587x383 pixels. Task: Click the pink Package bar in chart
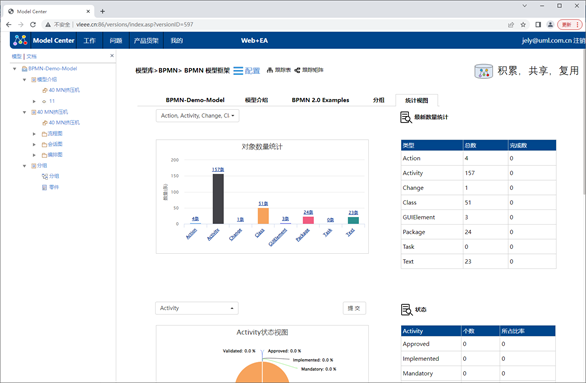[x=308, y=220]
